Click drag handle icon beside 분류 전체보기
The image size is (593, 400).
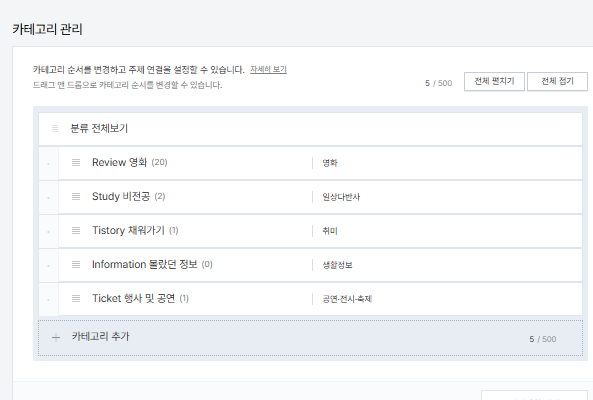tap(55, 129)
